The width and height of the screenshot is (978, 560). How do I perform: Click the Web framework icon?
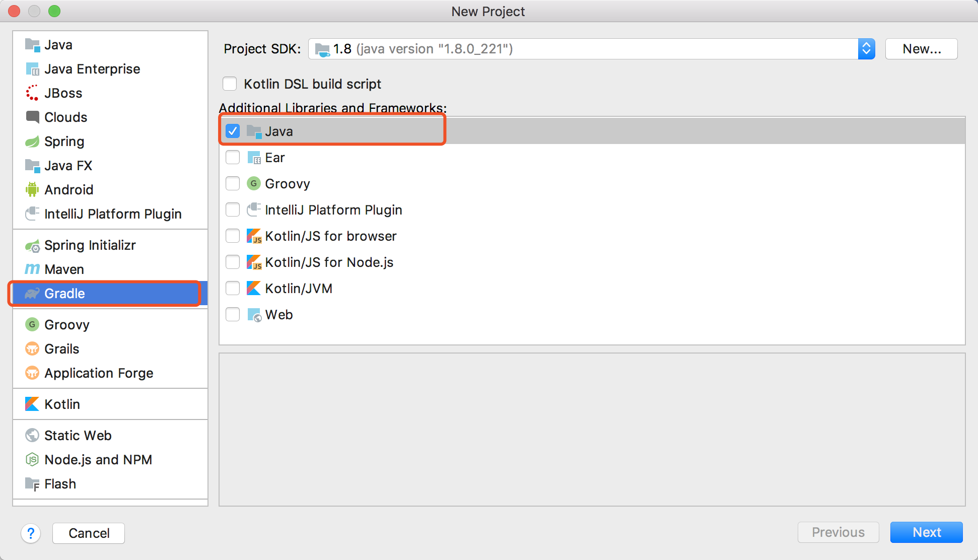click(x=254, y=315)
